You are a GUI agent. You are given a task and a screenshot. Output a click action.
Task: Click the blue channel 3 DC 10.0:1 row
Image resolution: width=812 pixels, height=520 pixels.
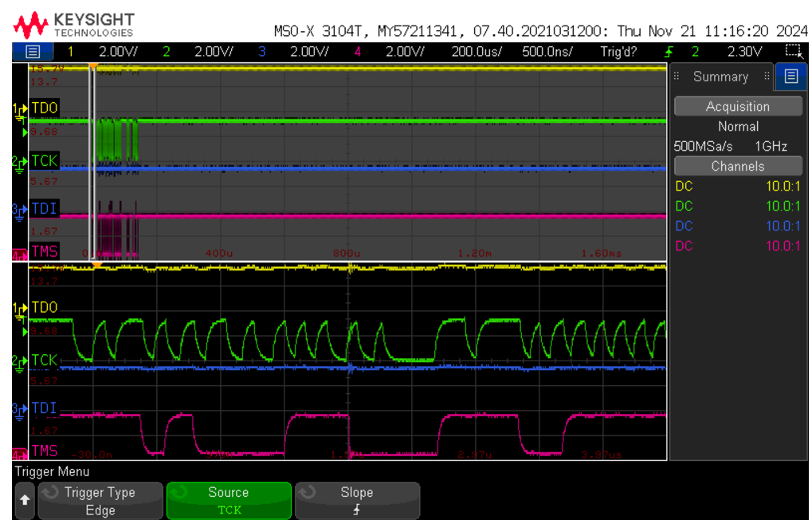click(738, 226)
